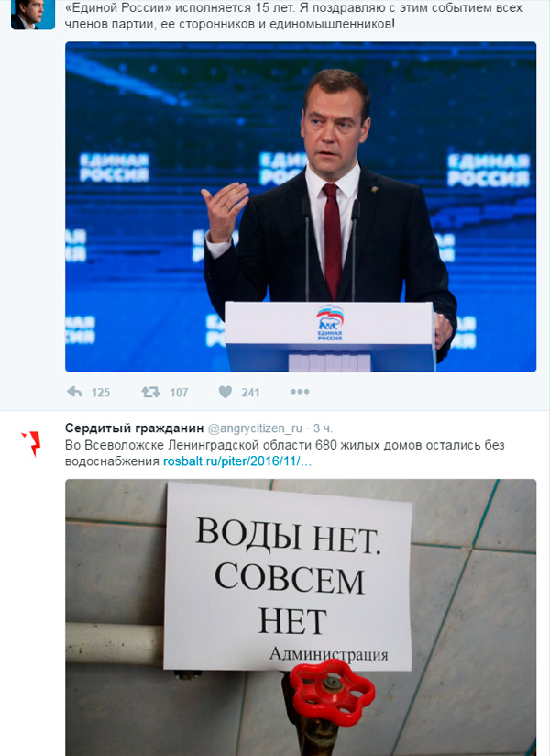Click the tweet text about Всеволожске water outage
The width and height of the screenshot is (550, 756).
click(285, 452)
